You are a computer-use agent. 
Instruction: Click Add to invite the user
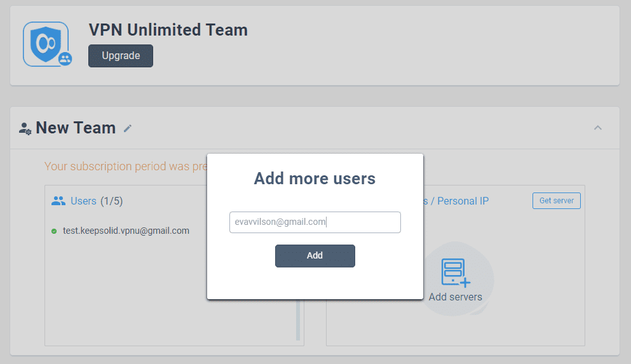(315, 256)
